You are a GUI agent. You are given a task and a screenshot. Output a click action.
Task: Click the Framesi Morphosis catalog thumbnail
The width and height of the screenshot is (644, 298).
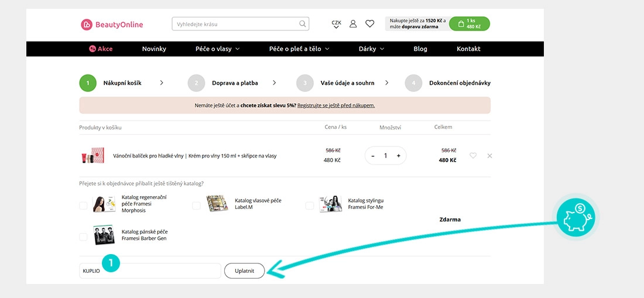(104, 204)
